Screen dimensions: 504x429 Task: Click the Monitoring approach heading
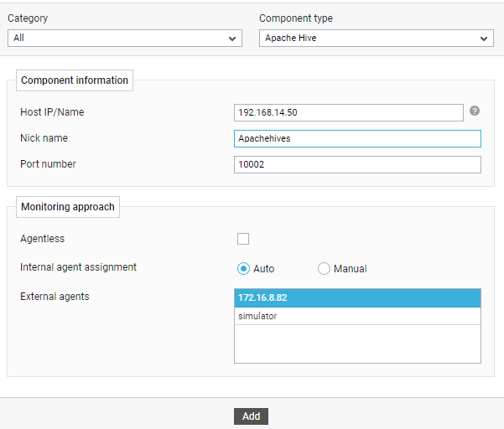pos(68,207)
